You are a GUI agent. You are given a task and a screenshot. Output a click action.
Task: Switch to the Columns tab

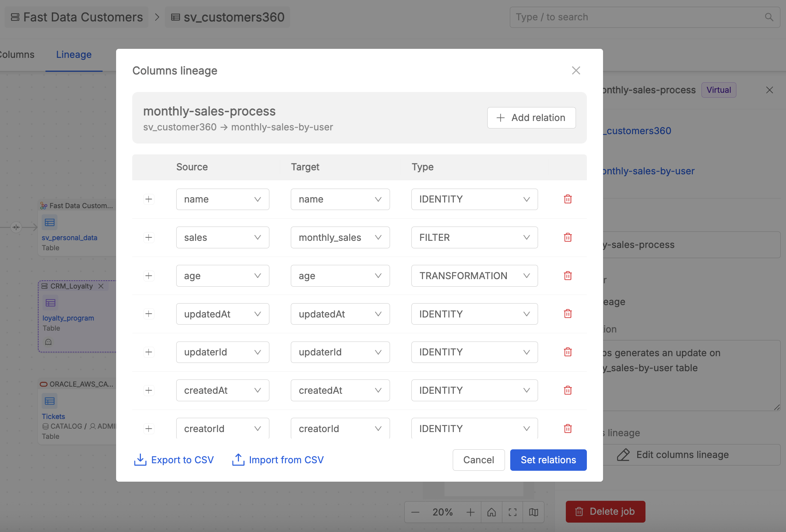17,54
